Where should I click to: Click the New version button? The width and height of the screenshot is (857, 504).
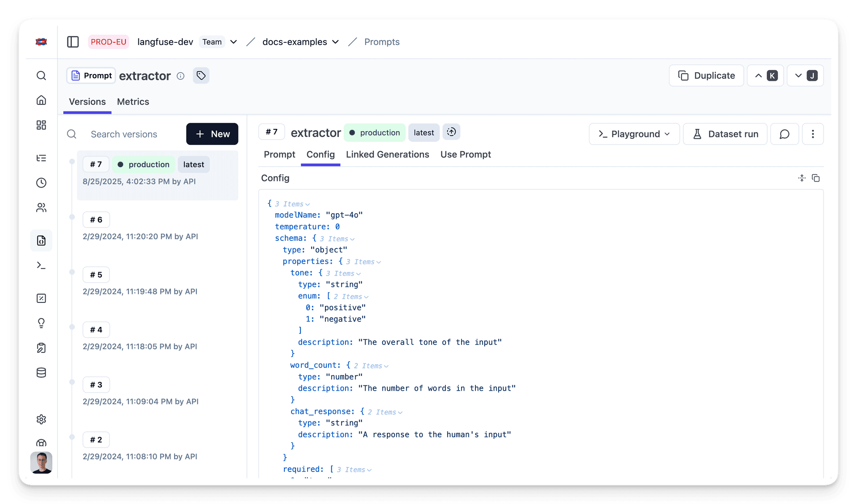pos(212,134)
